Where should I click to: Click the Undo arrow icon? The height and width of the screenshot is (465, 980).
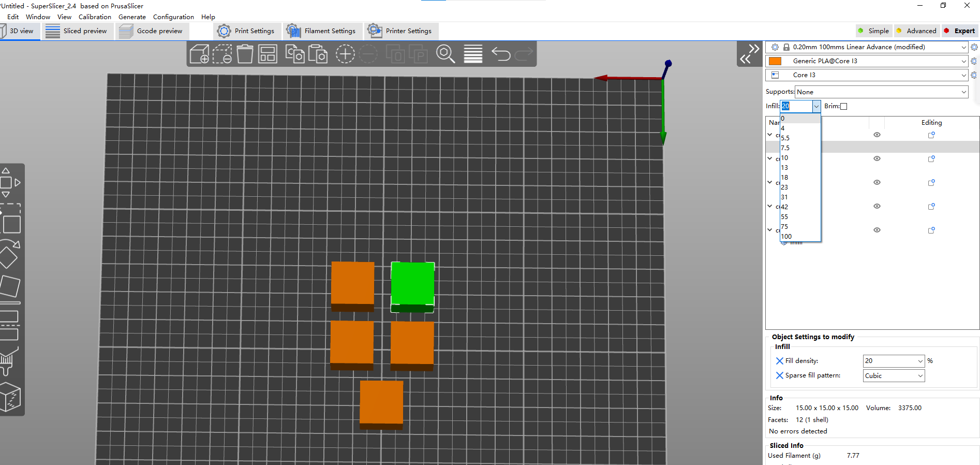[x=500, y=54]
